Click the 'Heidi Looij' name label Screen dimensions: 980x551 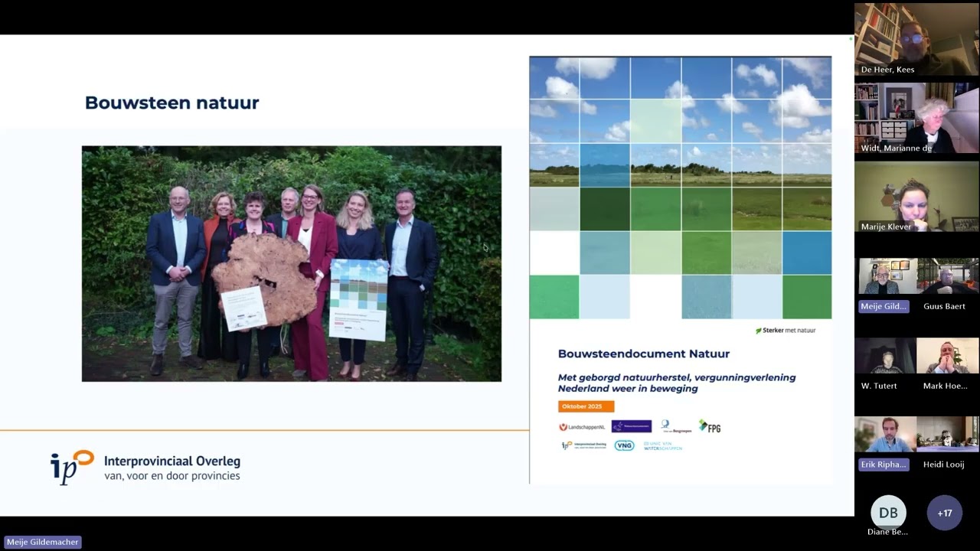click(943, 465)
